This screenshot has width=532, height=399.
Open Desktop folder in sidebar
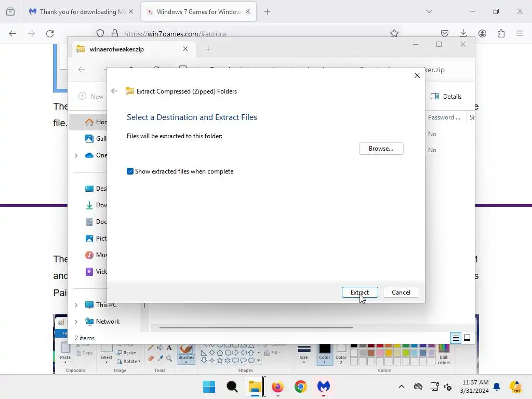(x=96, y=188)
